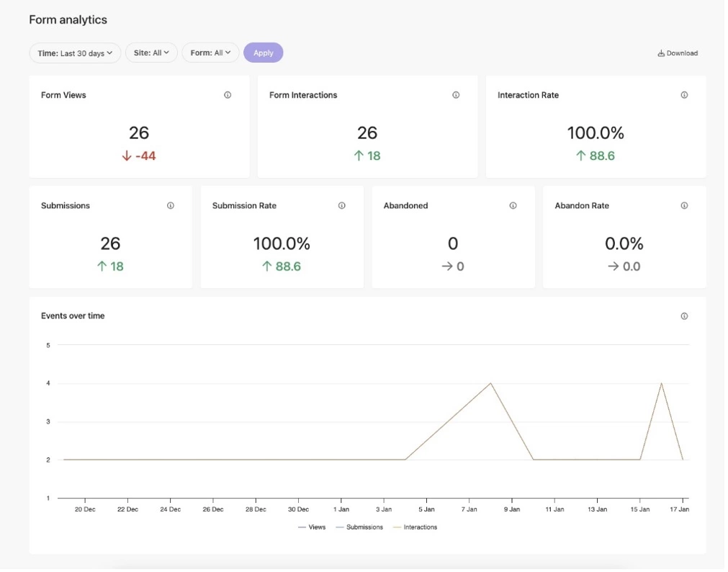
Task: Show info for Submission Rate card
Action: (x=342, y=206)
